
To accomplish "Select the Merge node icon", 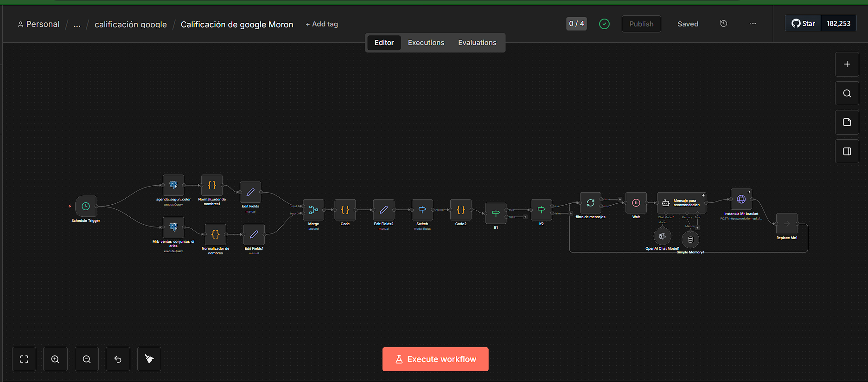I will 313,210.
